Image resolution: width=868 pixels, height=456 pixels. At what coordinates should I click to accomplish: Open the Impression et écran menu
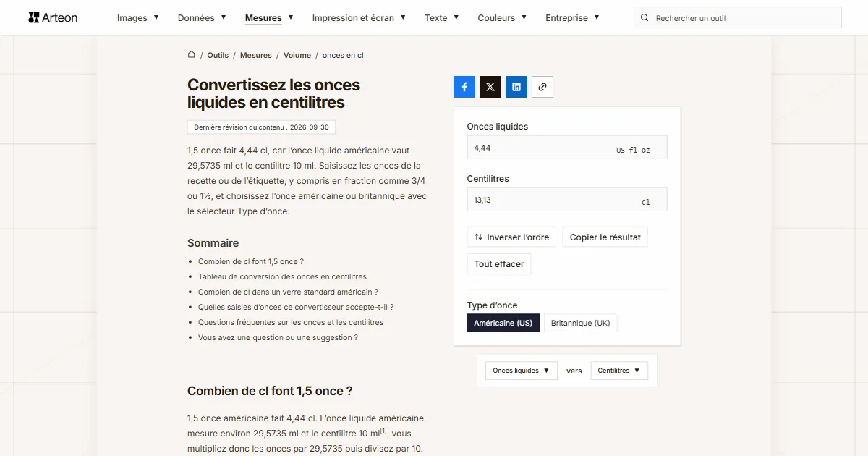(359, 18)
